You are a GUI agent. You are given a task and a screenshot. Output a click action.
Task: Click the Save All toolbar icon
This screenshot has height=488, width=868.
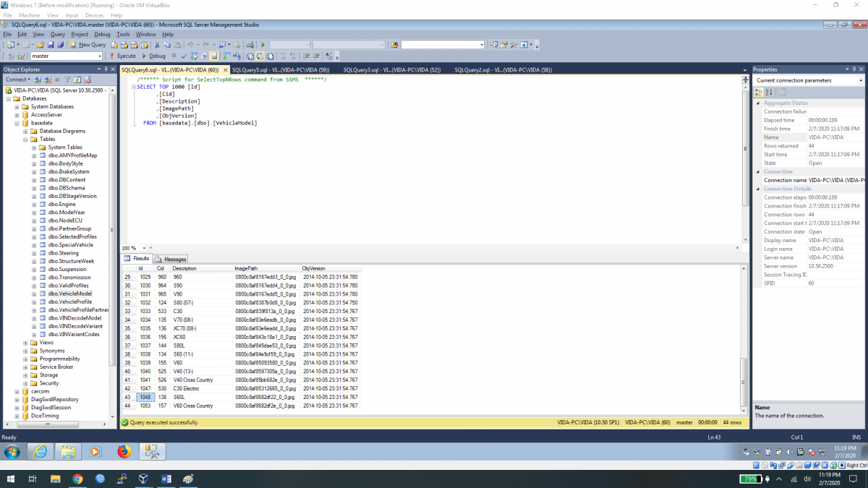click(x=59, y=45)
